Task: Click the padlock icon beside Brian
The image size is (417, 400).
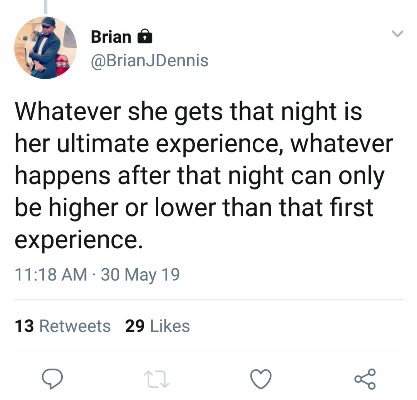Action: point(145,36)
